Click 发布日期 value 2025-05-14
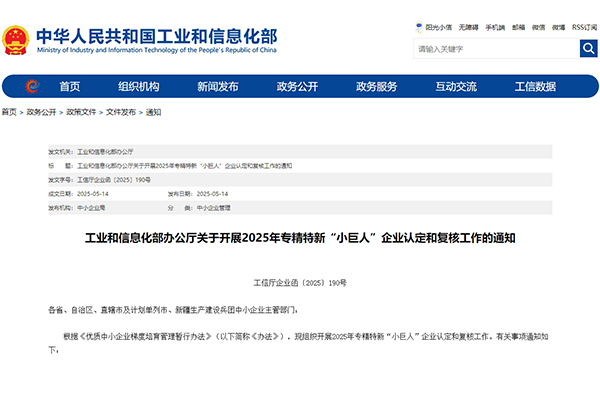This screenshot has height=400, width=600. 212,194
